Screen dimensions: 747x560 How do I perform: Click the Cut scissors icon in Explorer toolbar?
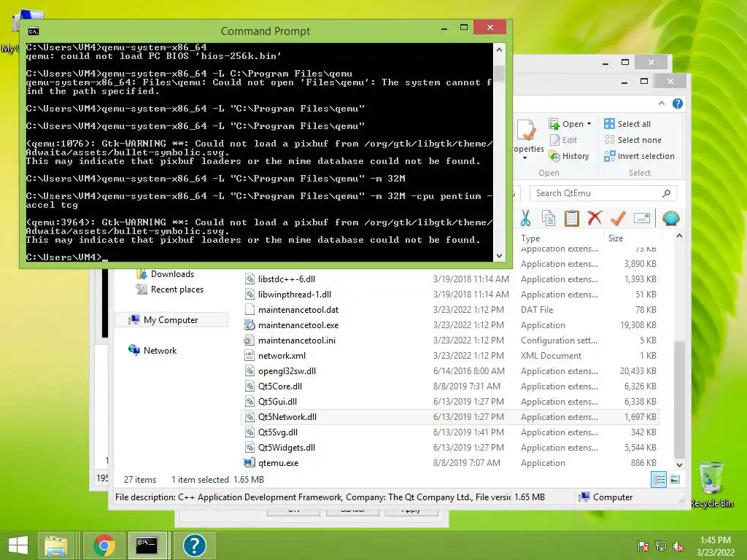tap(525, 218)
